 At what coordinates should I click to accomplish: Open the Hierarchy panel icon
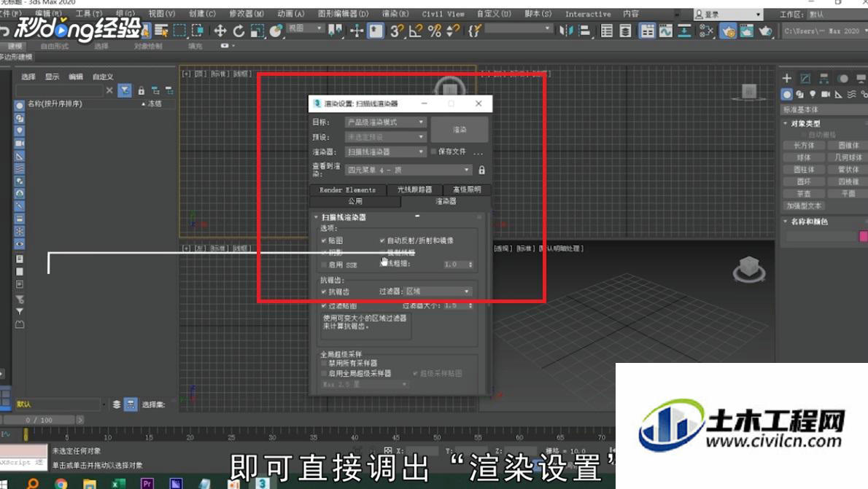click(824, 78)
